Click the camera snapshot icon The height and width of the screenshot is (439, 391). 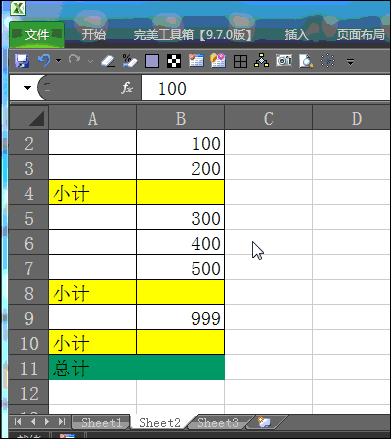tap(284, 61)
